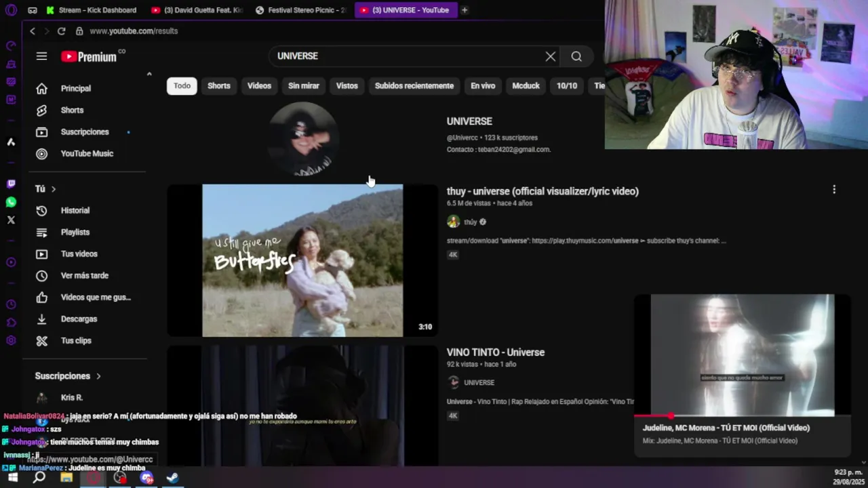Image resolution: width=868 pixels, height=488 pixels.
Task: Select the En vivo filter chip
Action: (x=483, y=85)
